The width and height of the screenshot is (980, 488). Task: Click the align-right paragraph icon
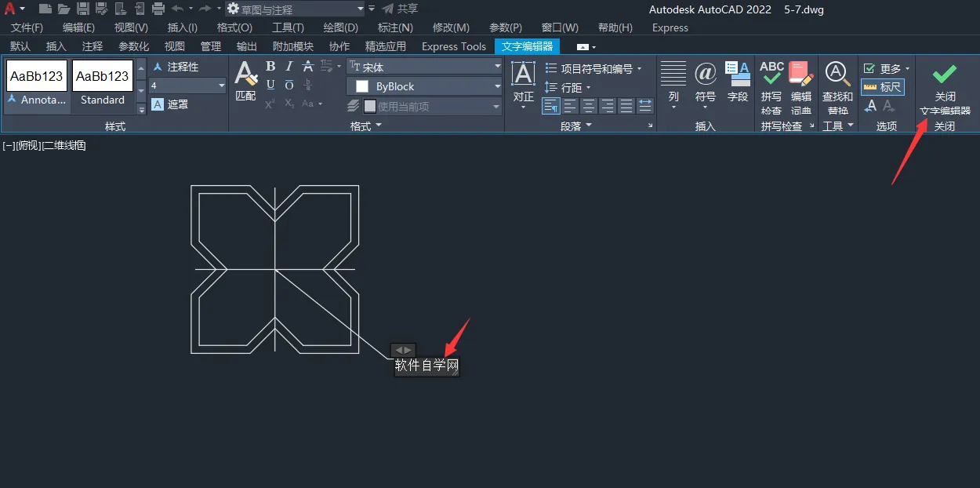[x=608, y=105]
